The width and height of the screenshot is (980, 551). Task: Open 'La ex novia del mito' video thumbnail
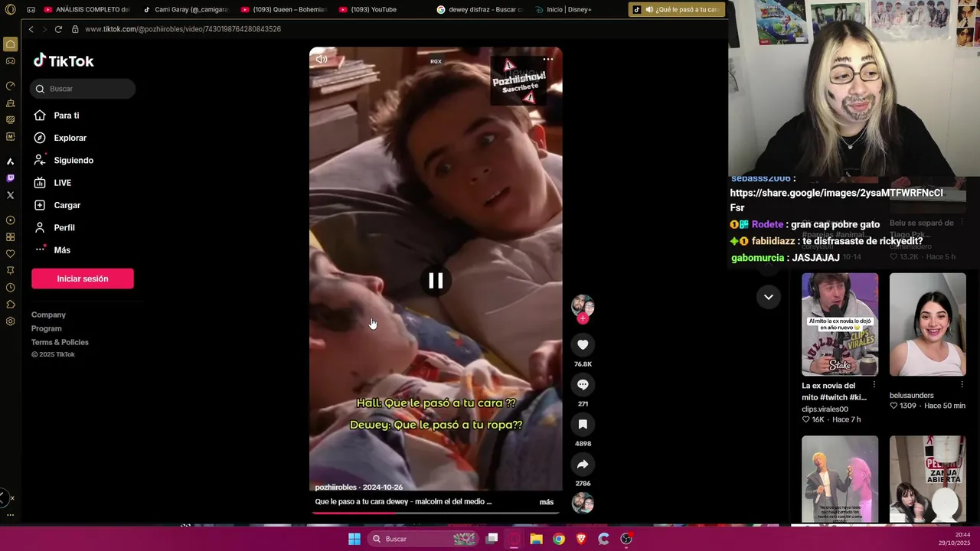pyautogui.click(x=840, y=324)
